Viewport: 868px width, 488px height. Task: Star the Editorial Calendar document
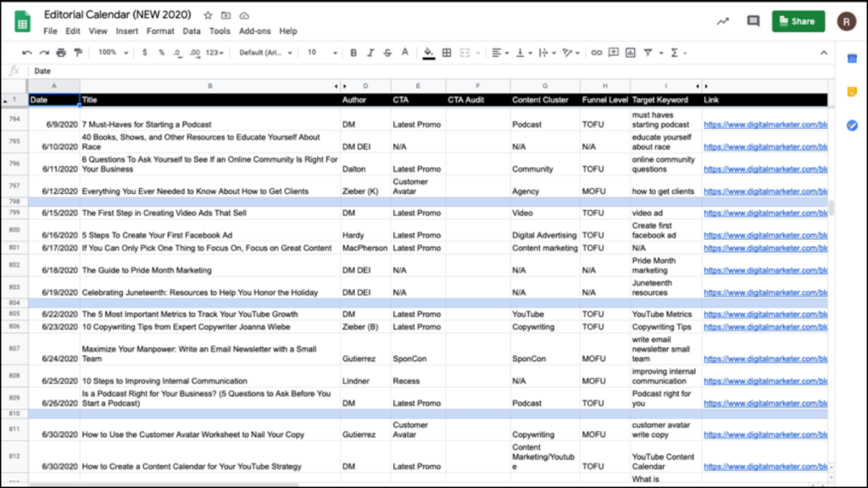tap(208, 15)
